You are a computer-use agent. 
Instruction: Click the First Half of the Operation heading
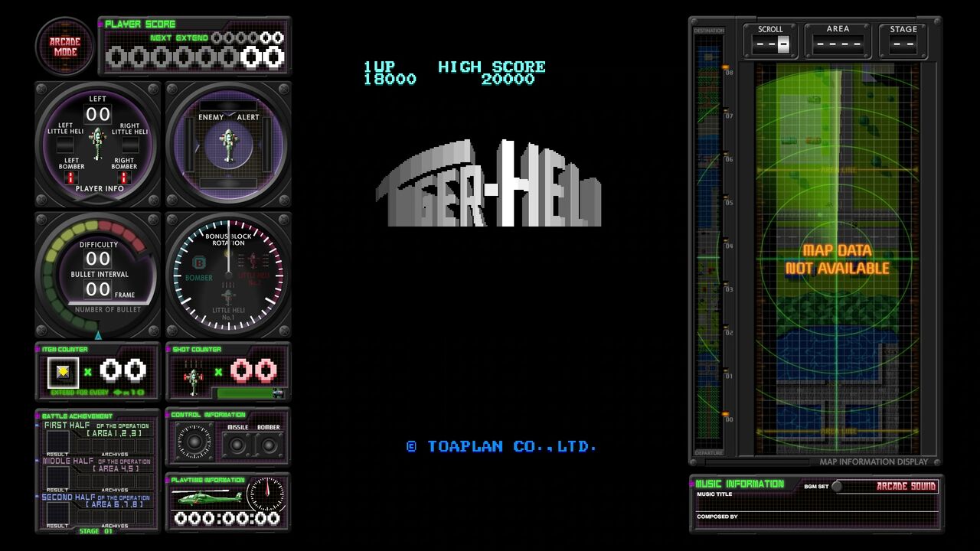[96, 425]
